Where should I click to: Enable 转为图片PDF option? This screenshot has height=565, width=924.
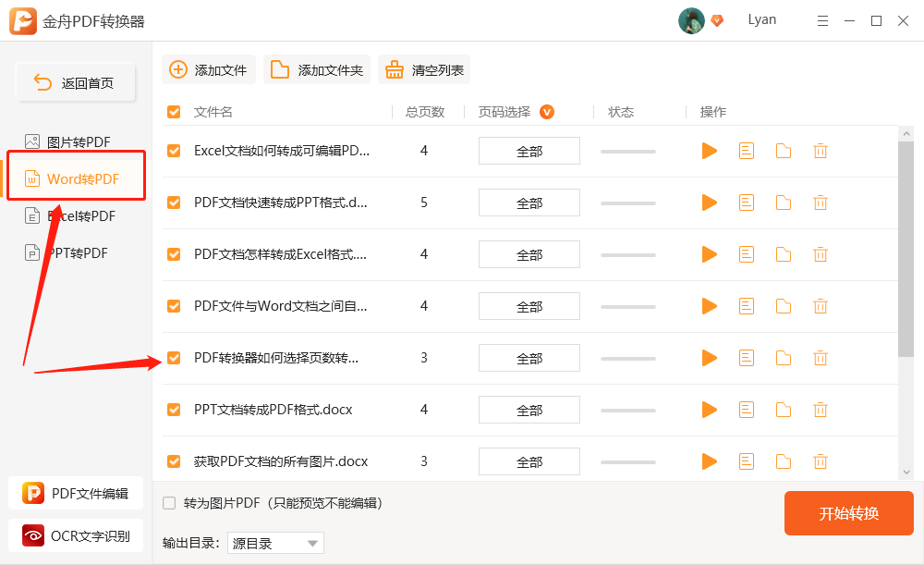169,503
